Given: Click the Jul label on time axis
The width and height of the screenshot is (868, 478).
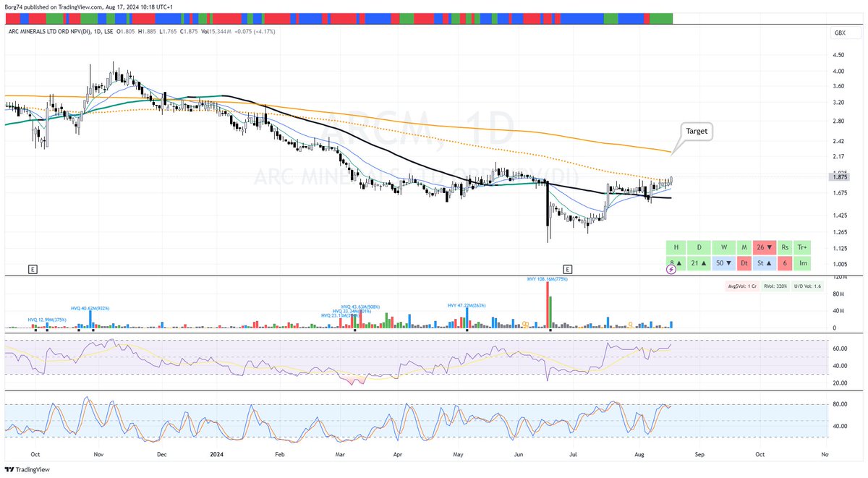Looking at the screenshot, I should [x=573, y=456].
